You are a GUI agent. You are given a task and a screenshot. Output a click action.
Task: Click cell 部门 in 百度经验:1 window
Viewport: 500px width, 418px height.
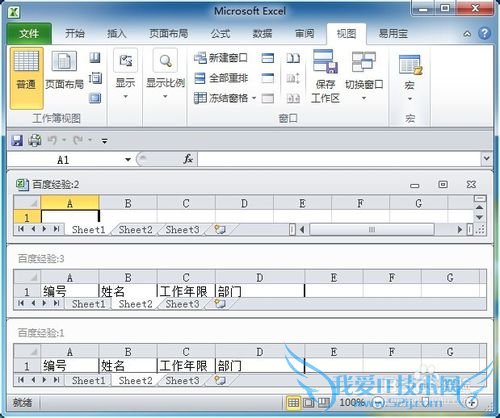tap(260, 366)
